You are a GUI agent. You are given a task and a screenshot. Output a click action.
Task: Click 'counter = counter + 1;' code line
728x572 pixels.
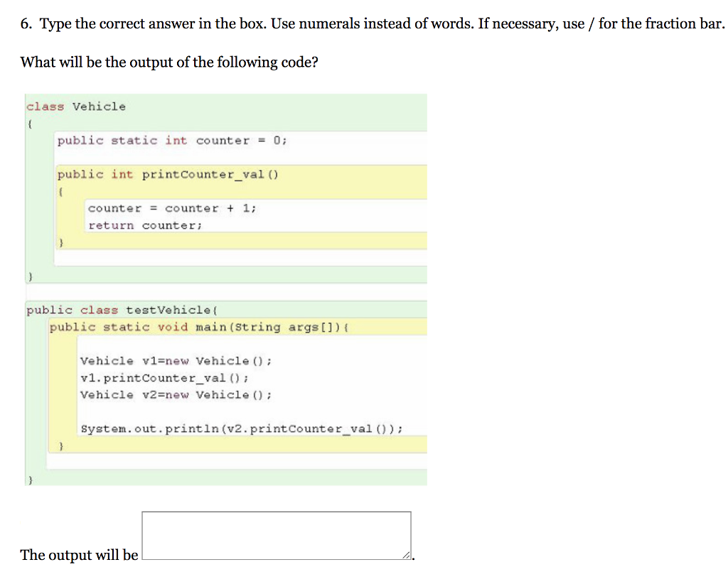point(172,208)
